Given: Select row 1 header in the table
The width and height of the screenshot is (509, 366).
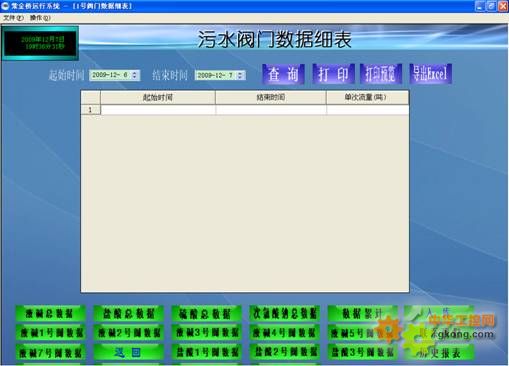Looking at the screenshot, I should [x=90, y=110].
